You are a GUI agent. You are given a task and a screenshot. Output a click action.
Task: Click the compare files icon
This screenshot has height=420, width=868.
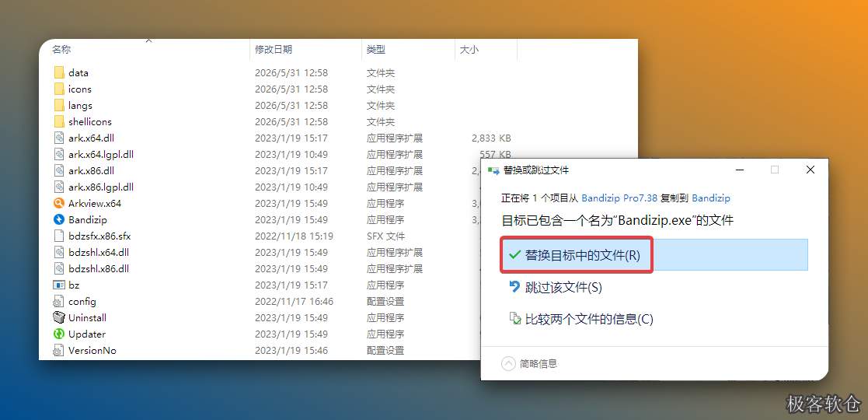515,319
